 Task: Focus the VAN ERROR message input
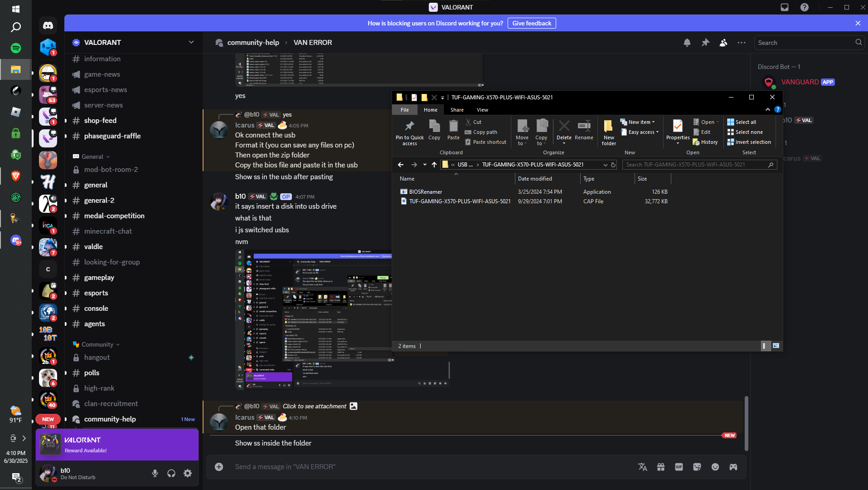[x=431, y=467]
